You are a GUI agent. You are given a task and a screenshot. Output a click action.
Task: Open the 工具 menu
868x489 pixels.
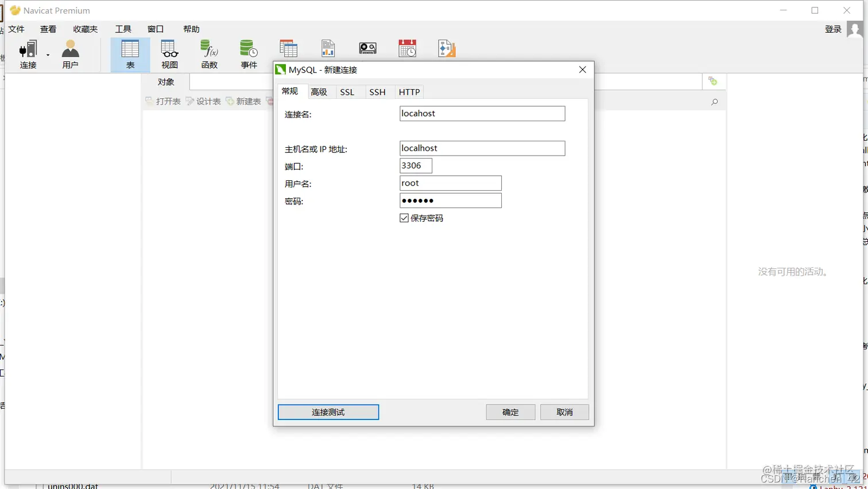(123, 29)
